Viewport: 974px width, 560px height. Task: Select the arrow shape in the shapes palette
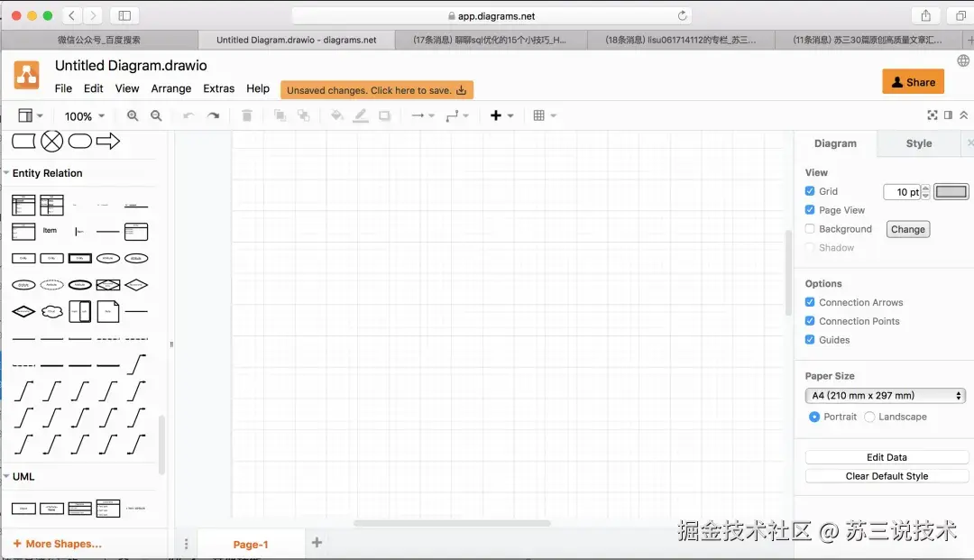click(x=108, y=141)
